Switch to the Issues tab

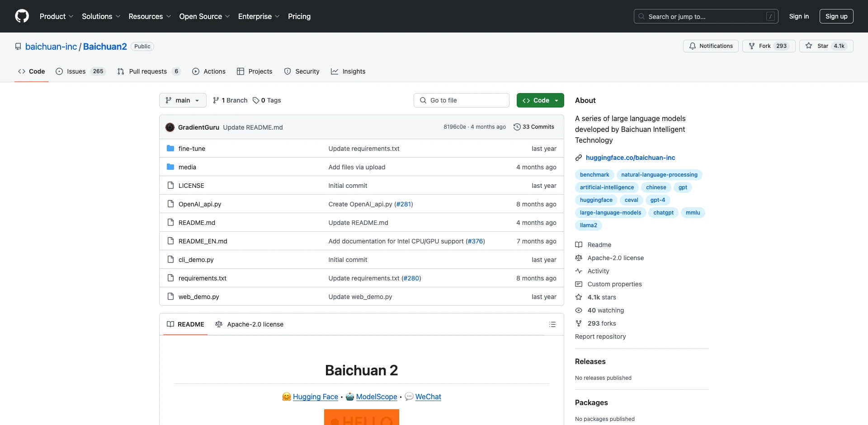[80, 71]
